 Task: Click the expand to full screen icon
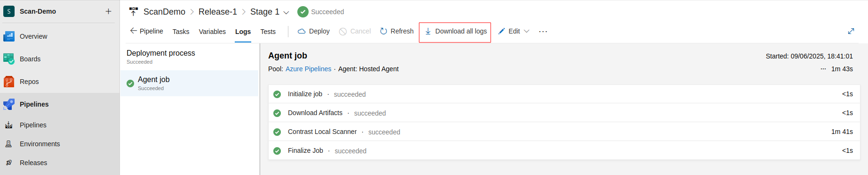coord(851,31)
